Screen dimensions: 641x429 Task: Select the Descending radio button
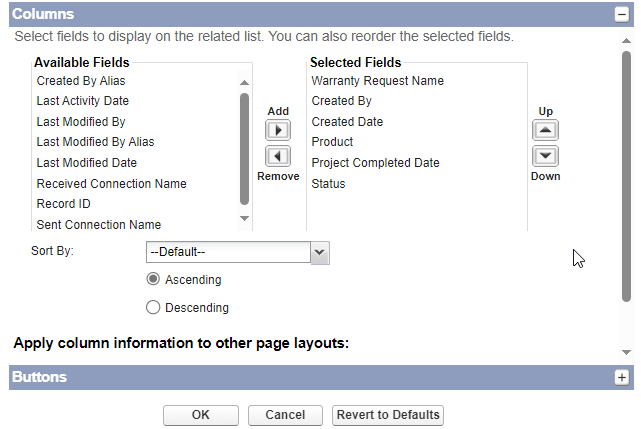(153, 307)
